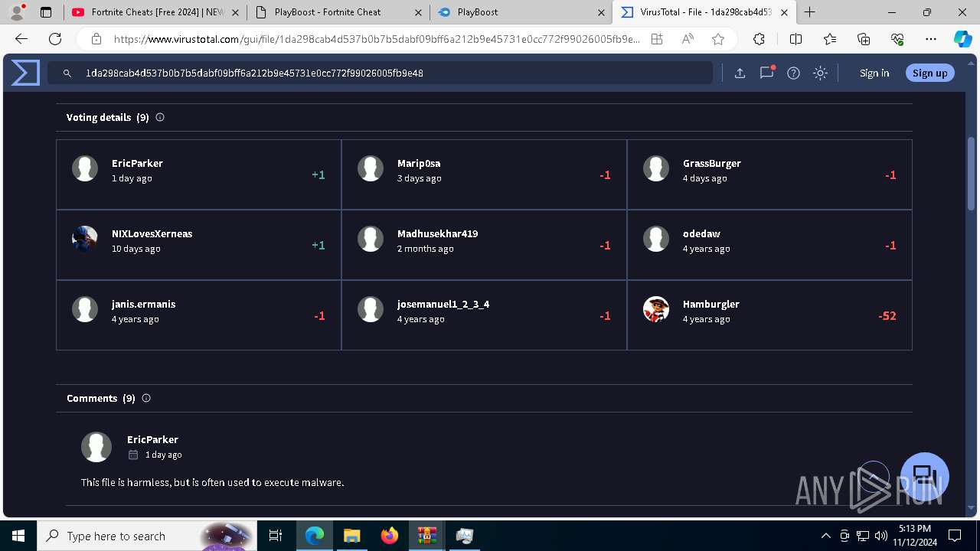Screen dimensions: 980x551
Task: Switch to PlayBoost - Fortnite Cheat tab
Action: click(x=338, y=12)
